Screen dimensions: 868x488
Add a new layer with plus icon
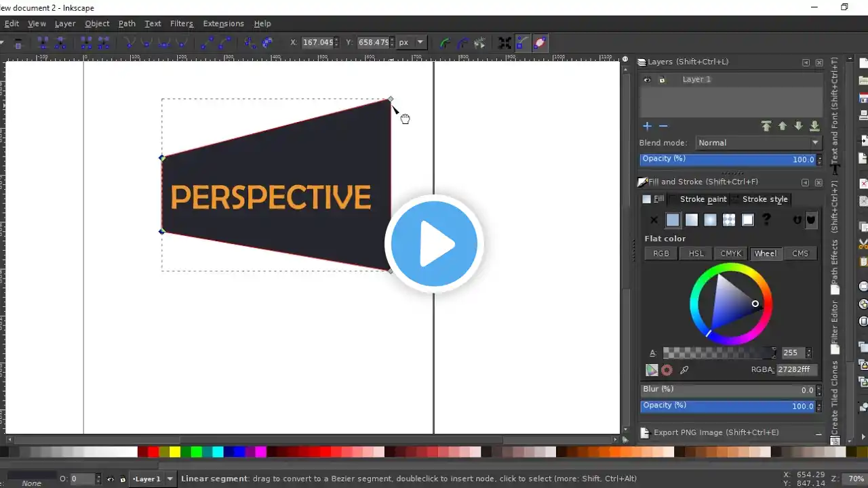click(647, 126)
